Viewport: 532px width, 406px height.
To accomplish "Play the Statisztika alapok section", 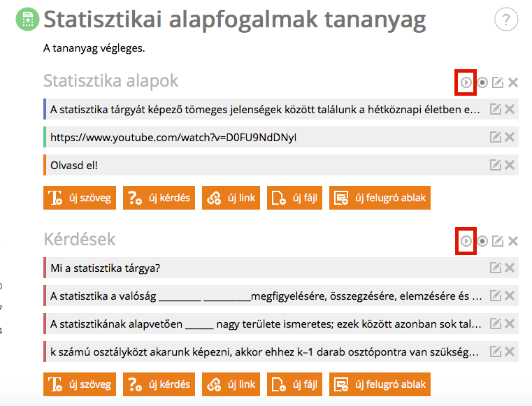I will pyautogui.click(x=466, y=82).
